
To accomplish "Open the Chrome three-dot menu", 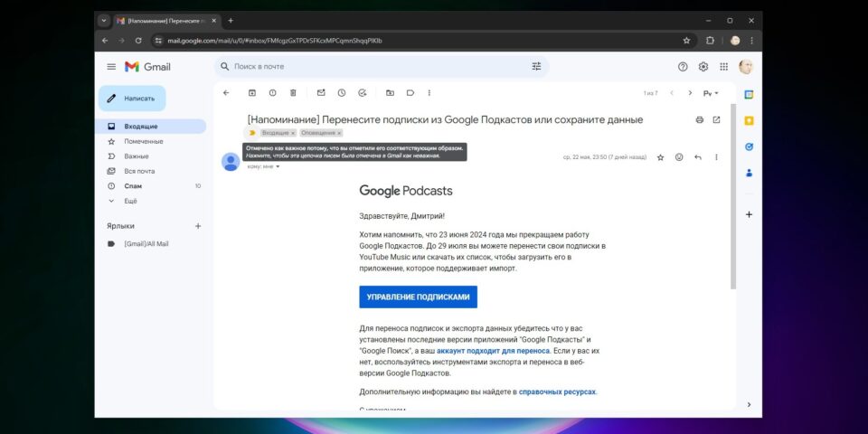I will pos(751,41).
